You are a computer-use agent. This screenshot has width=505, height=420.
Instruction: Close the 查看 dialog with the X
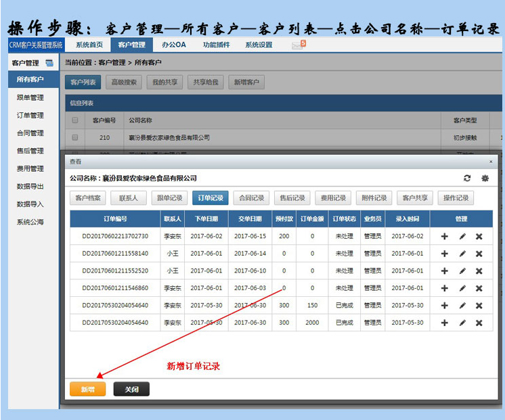pyautogui.click(x=491, y=162)
